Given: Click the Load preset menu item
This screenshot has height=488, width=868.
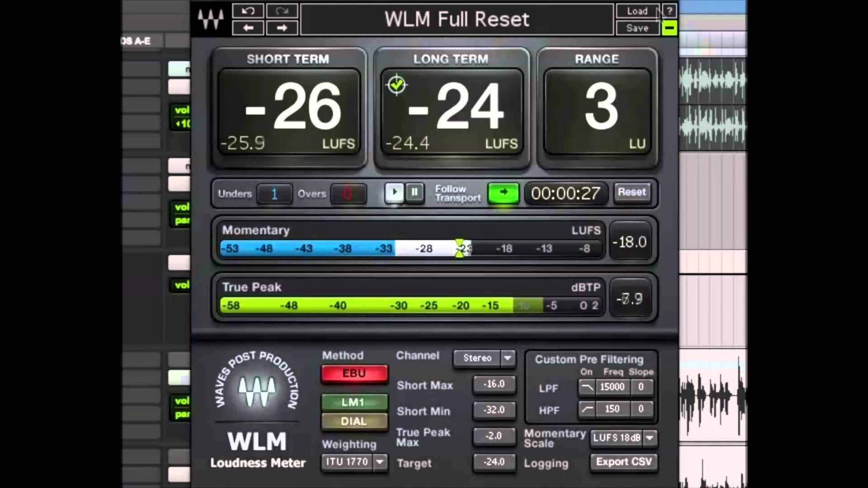Looking at the screenshot, I should tap(636, 11).
